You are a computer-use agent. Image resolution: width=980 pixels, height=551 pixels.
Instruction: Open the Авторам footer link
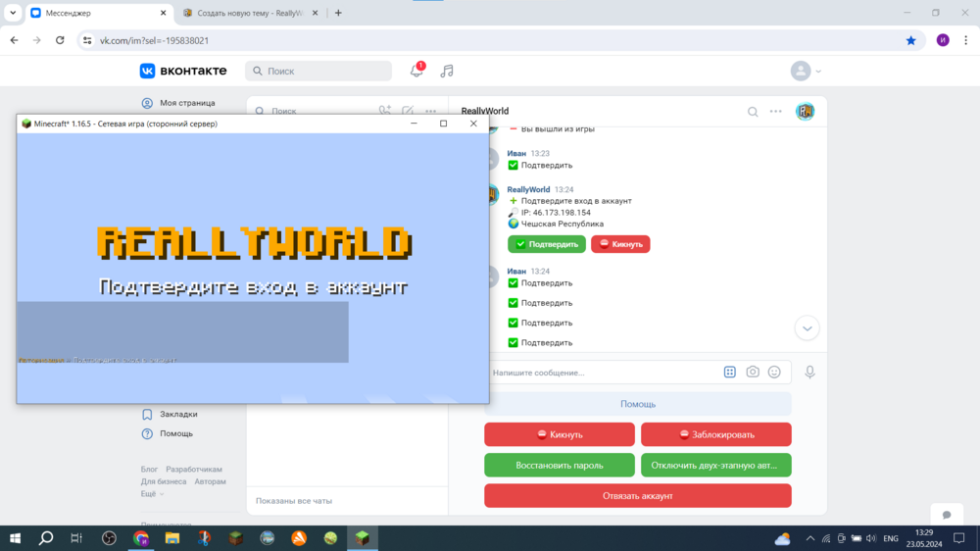tap(210, 481)
